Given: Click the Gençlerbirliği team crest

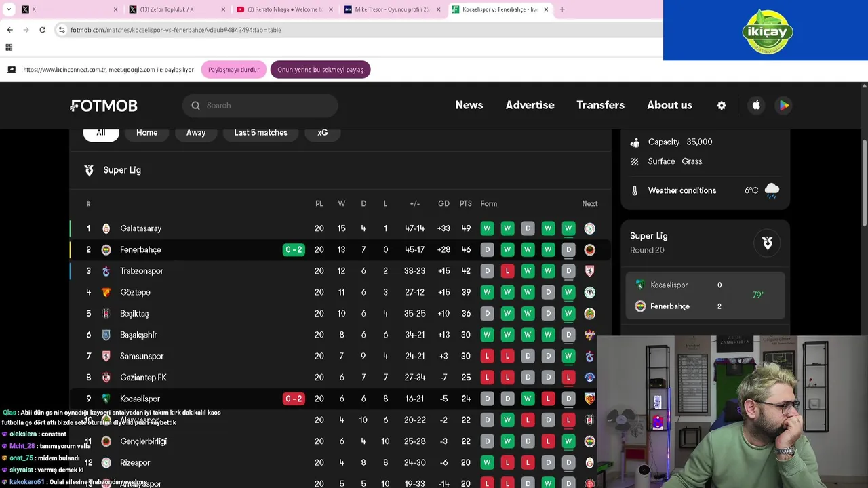Looking at the screenshot, I should [x=106, y=441].
